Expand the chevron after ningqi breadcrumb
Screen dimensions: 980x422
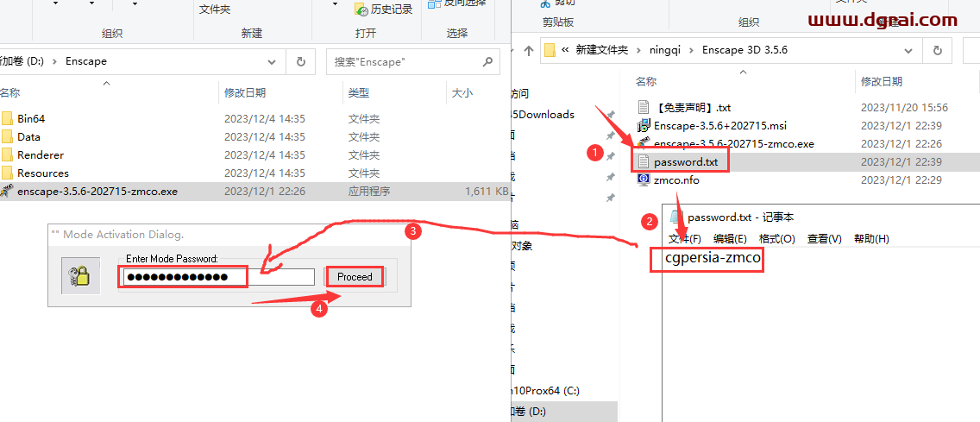691,50
